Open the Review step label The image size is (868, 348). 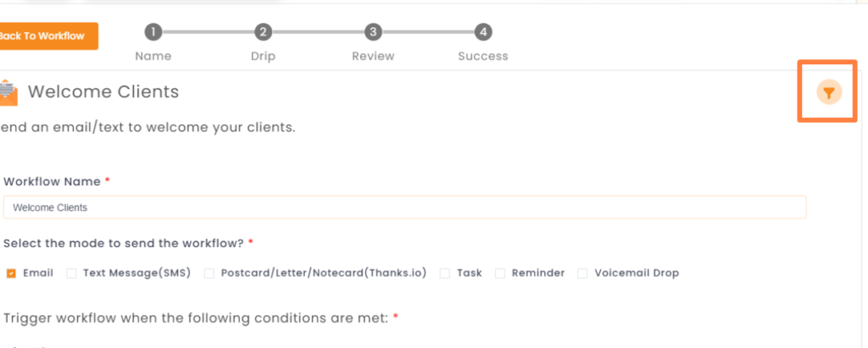pos(373,57)
